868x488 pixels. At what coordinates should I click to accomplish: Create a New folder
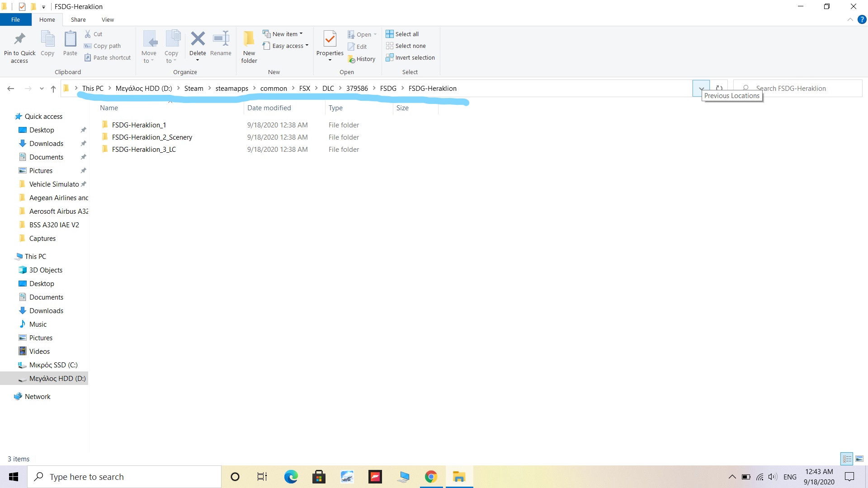tap(249, 47)
